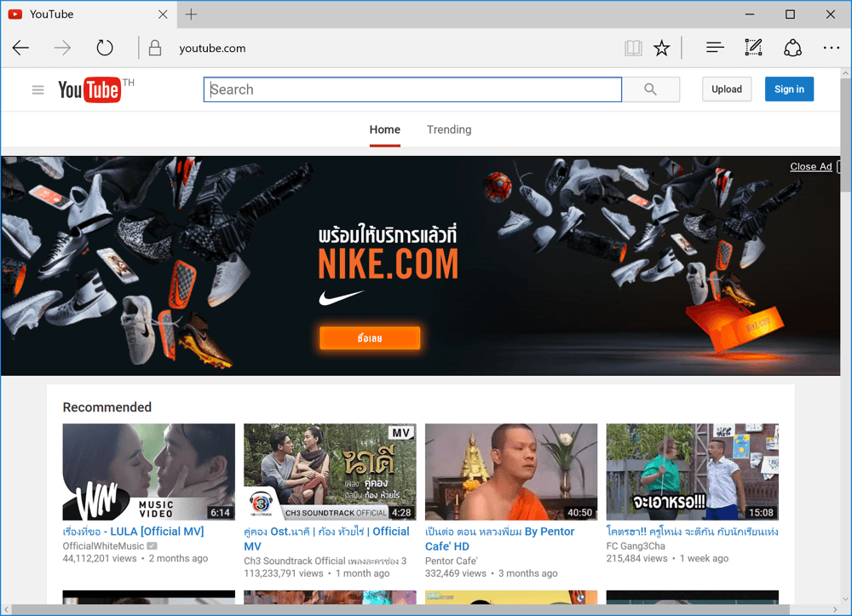
Task: Click the padlock security icon
Action: tap(155, 49)
